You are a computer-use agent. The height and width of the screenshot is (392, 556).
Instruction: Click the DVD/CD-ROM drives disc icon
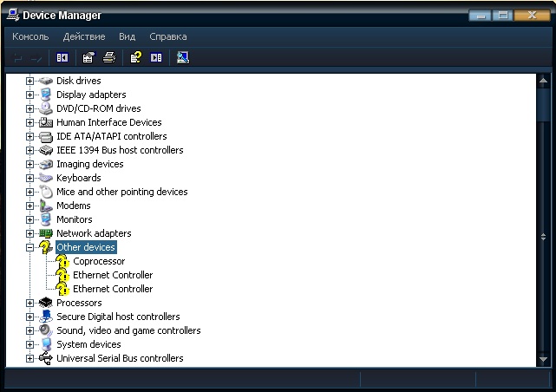(x=46, y=108)
